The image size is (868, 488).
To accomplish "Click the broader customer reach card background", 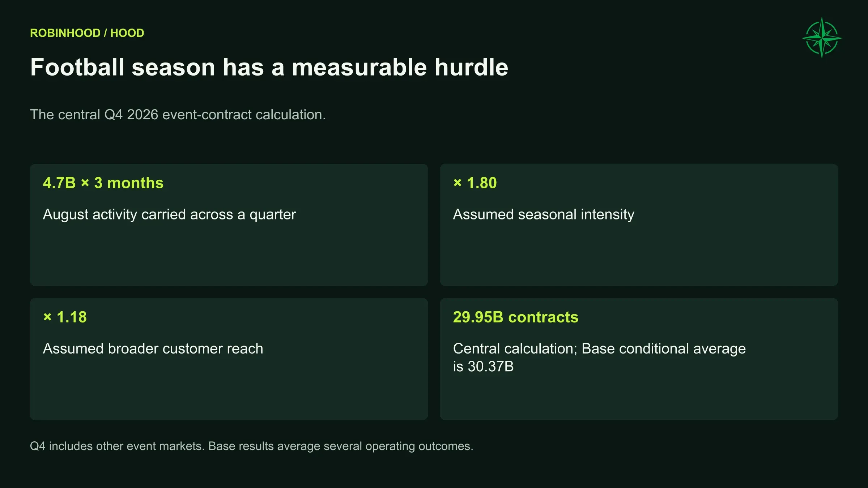I will click(229, 387).
